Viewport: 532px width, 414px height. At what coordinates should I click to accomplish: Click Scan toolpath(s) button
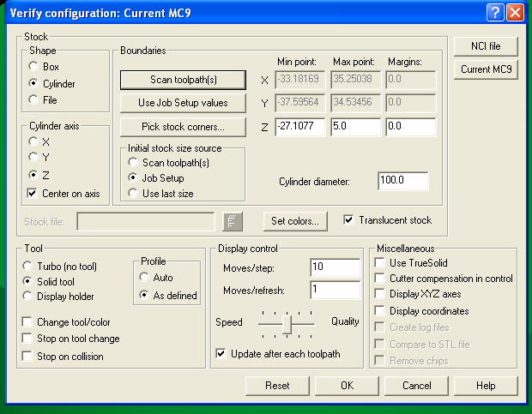(x=184, y=80)
